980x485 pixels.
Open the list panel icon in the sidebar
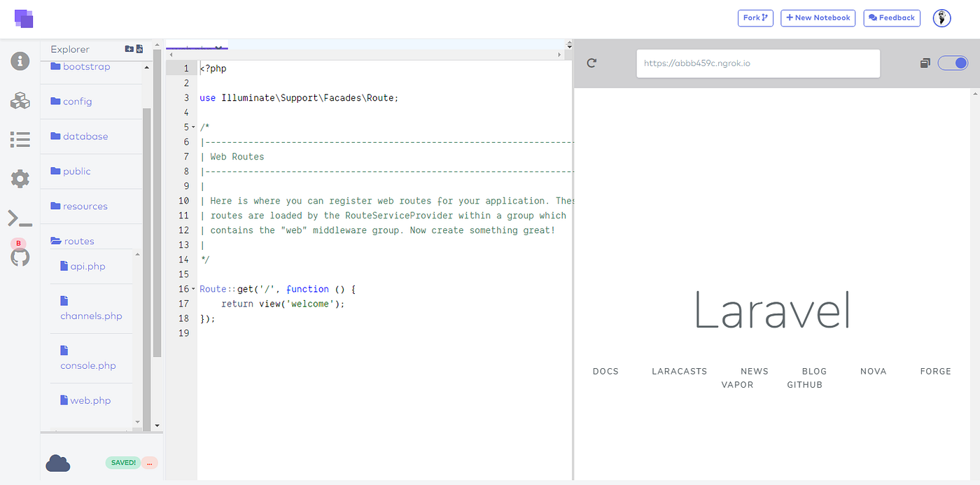tap(20, 139)
